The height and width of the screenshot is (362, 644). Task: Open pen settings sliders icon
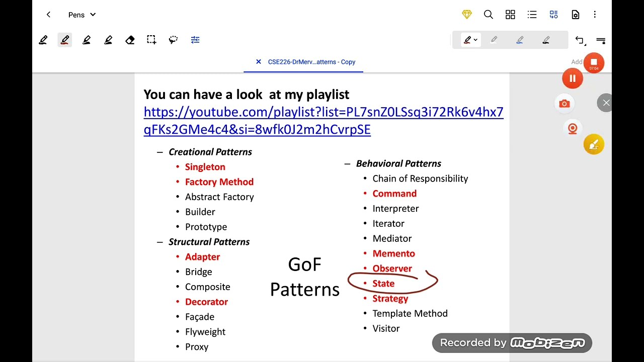195,40
